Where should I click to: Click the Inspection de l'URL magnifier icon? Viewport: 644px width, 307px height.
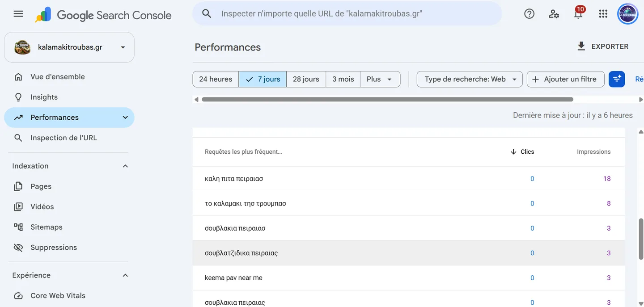tap(18, 138)
